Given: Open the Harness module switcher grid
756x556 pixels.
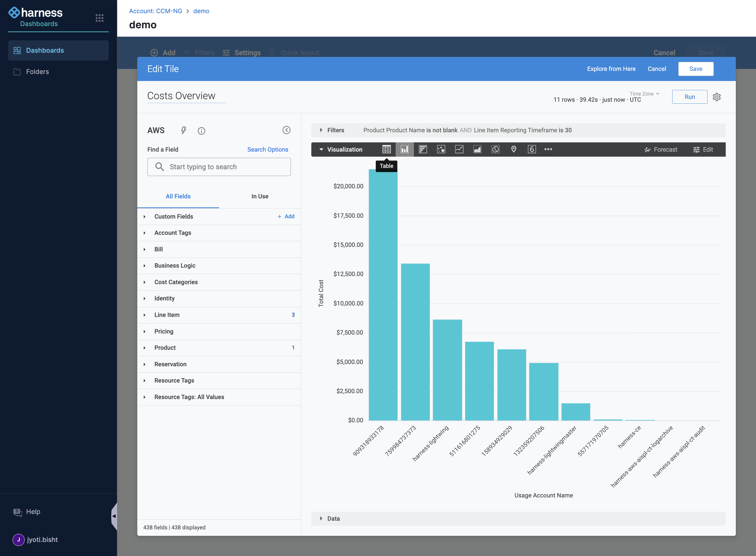Looking at the screenshot, I should coord(99,18).
